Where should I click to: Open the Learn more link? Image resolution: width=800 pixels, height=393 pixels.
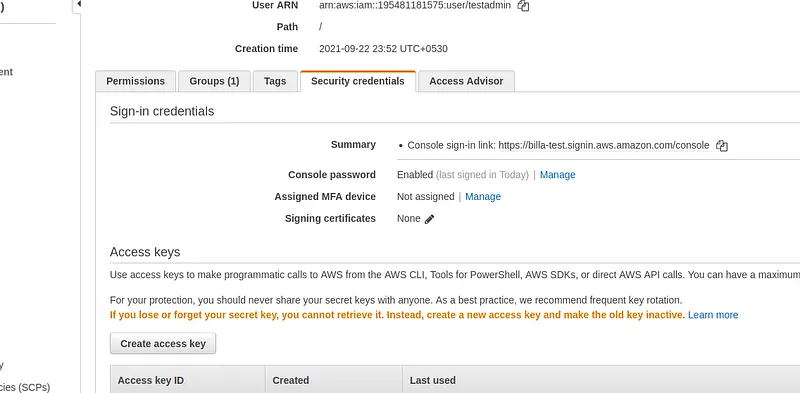713,315
